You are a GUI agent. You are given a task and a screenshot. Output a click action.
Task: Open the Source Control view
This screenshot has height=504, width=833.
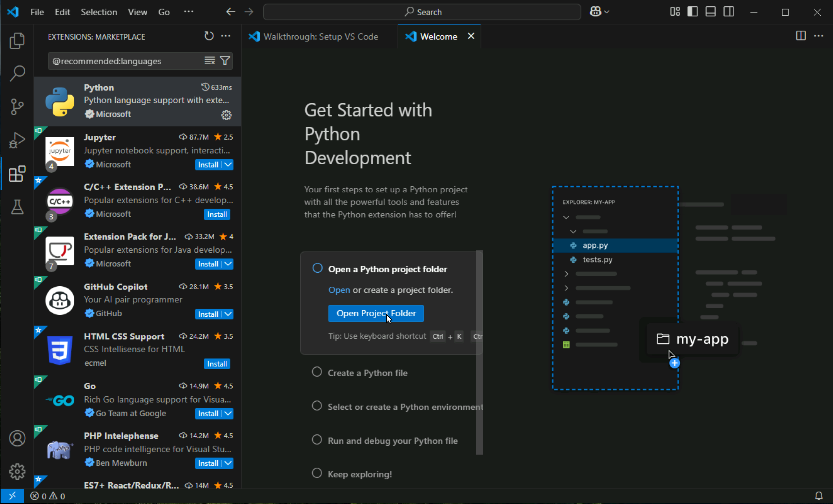(17, 107)
